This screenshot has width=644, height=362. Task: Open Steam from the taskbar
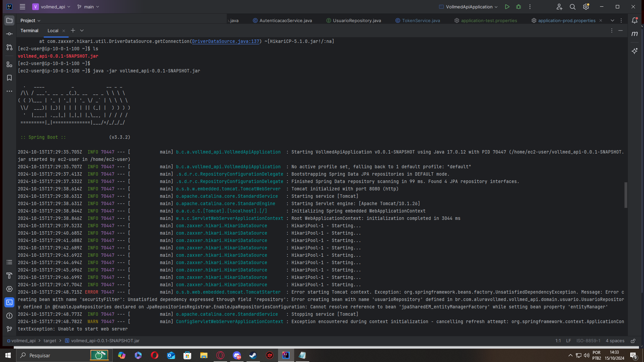[x=253, y=355]
